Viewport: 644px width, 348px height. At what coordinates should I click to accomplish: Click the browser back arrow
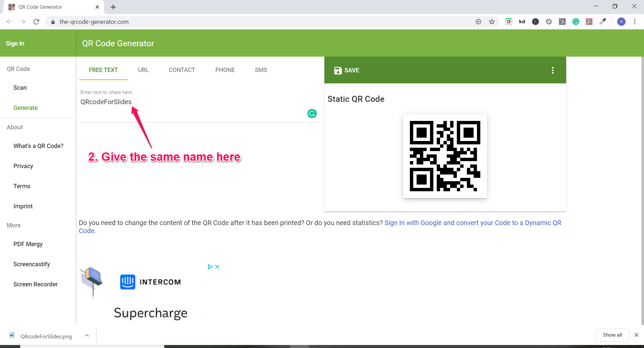tap(9, 22)
